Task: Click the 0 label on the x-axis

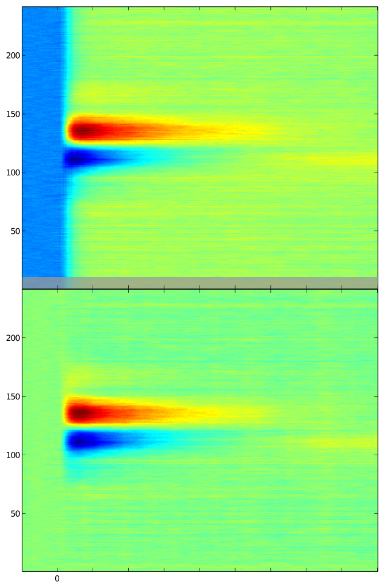Action: [57, 579]
